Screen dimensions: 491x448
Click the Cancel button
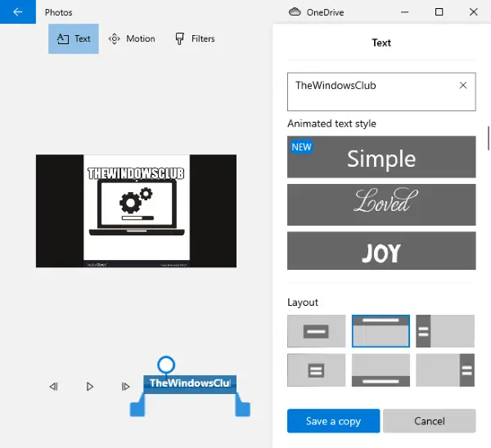[x=430, y=421]
